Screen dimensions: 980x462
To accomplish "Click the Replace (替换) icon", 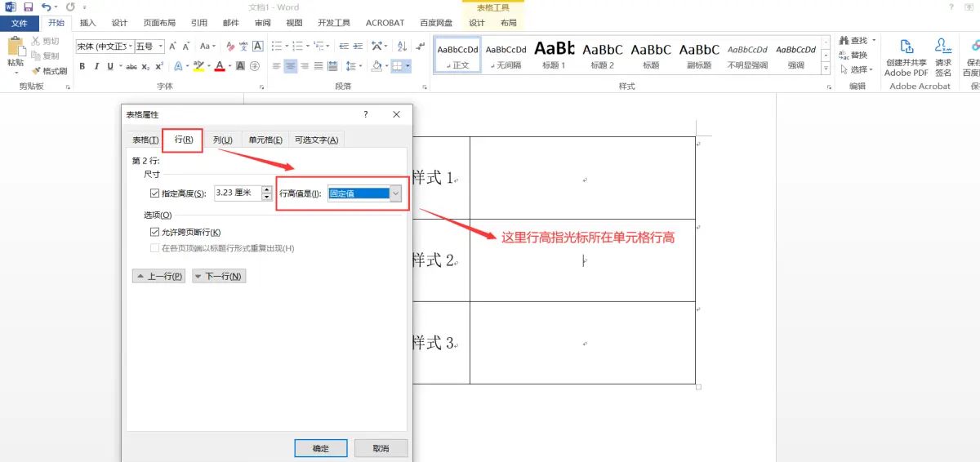I will click(x=844, y=55).
